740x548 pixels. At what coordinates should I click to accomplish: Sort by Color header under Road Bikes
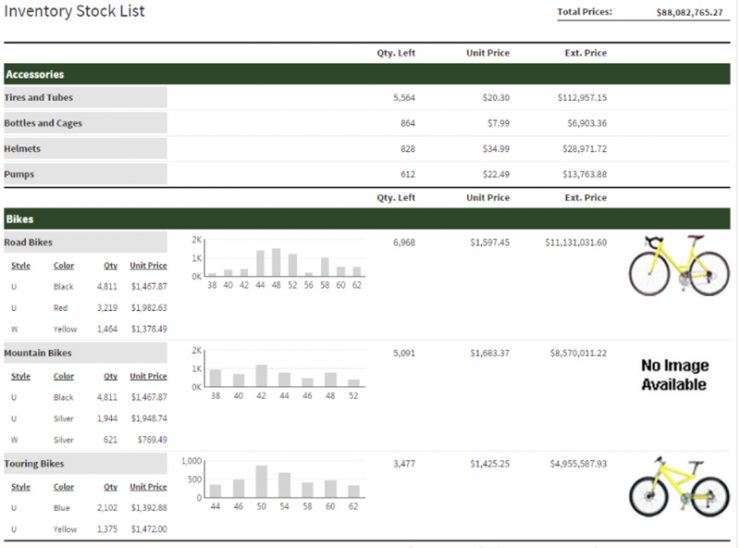point(64,266)
